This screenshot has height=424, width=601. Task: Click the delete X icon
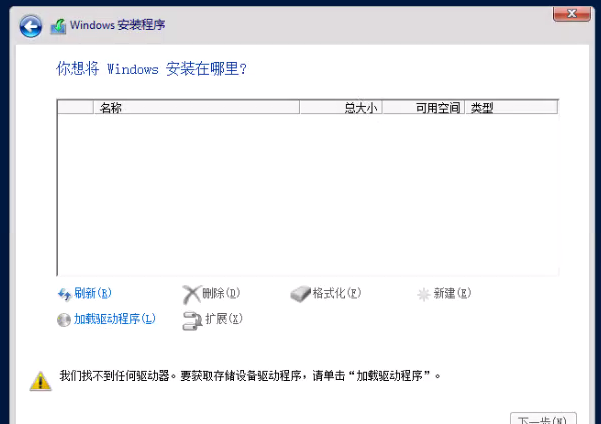pyautogui.click(x=191, y=294)
